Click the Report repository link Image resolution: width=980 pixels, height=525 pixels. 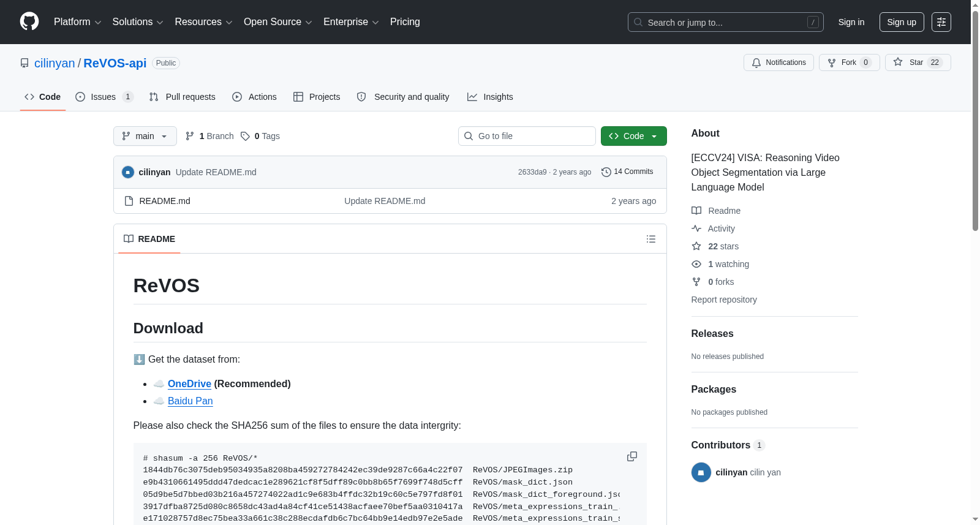[x=724, y=300]
